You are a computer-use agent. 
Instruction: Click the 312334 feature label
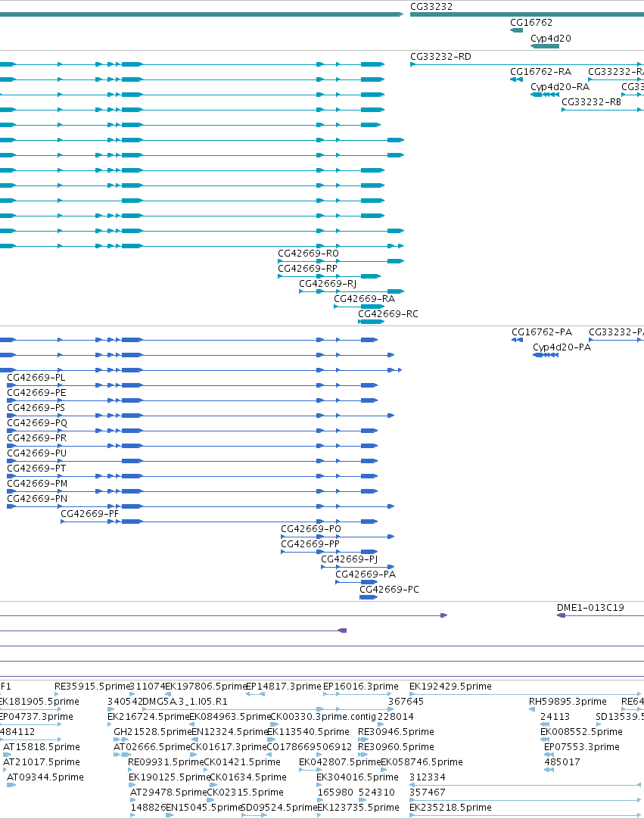[428, 777]
